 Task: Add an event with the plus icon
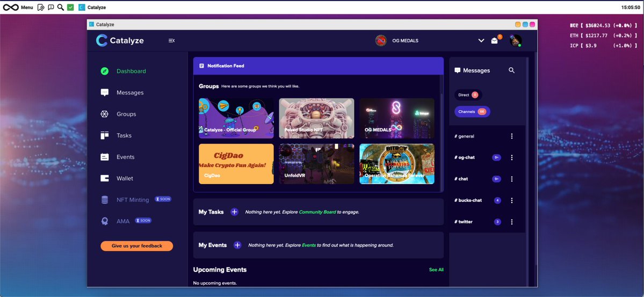[x=237, y=245]
